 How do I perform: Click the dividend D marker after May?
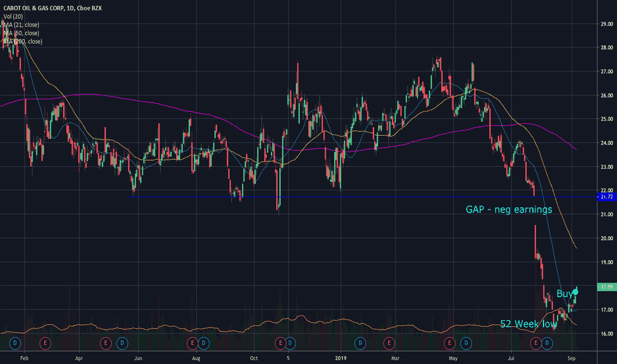[466, 343]
